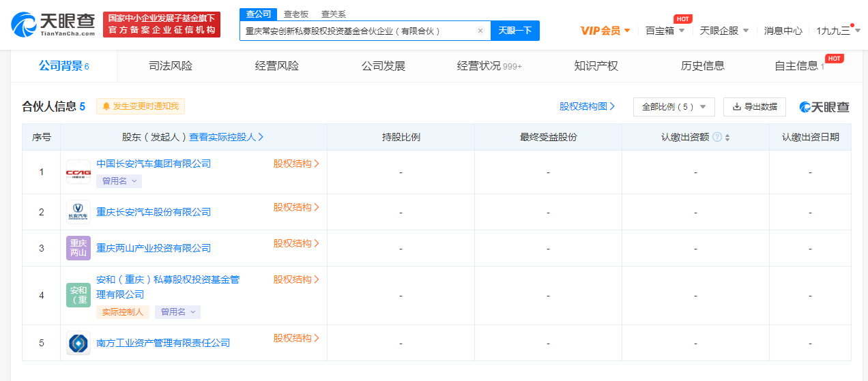Click the 南方工业资产管理 company logo
The width and height of the screenshot is (868, 381).
78,343
